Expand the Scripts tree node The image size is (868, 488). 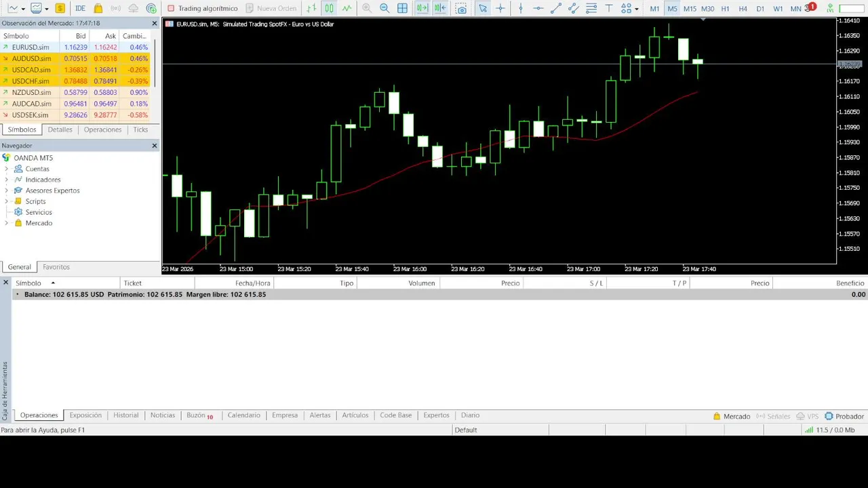click(x=6, y=201)
